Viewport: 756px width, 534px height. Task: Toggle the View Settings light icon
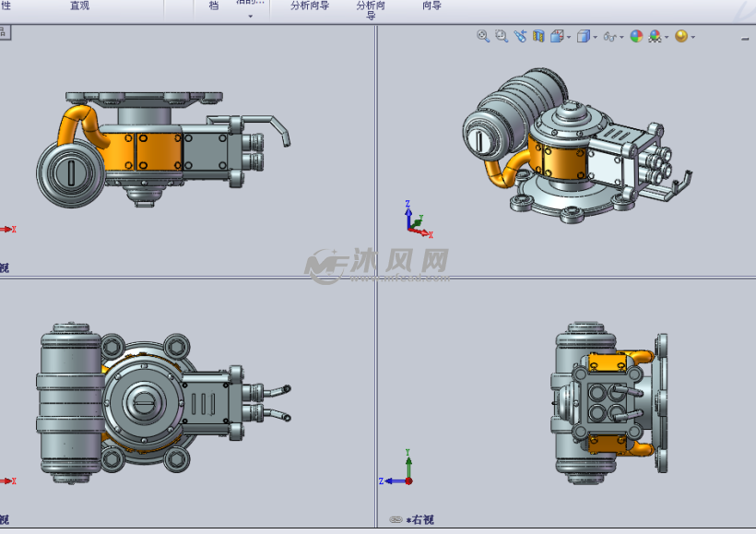point(680,37)
